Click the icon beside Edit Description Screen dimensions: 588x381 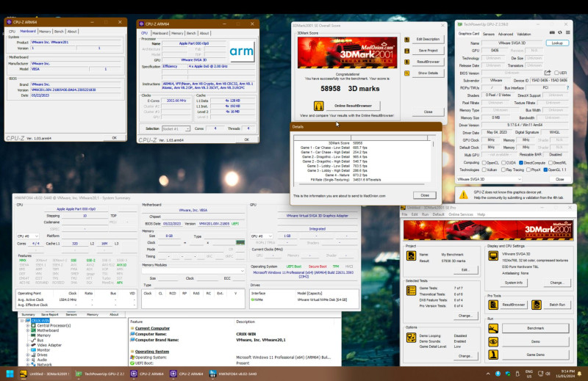(407, 40)
